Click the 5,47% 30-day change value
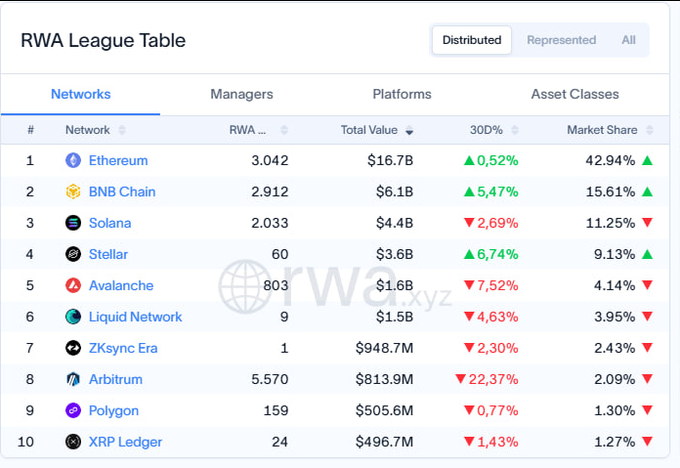Screen dimensions: 680x468 pyautogui.click(x=498, y=192)
